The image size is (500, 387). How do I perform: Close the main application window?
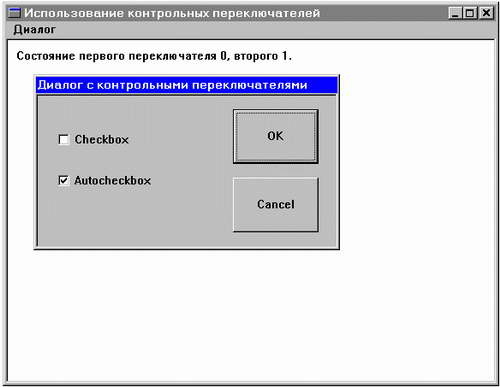coord(486,13)
